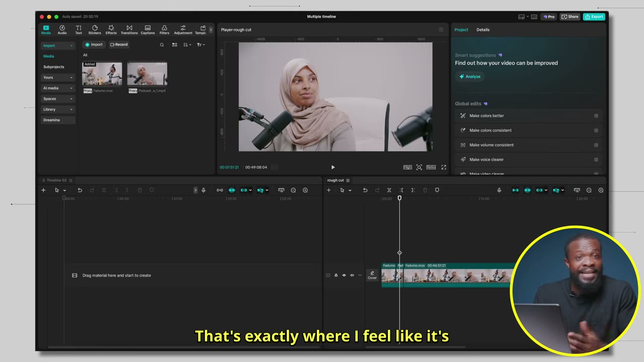Click undo in the rough cut timeline
The height and width of the screenshot is (362, 644).
pyautogui.click(x=365, y=190)
